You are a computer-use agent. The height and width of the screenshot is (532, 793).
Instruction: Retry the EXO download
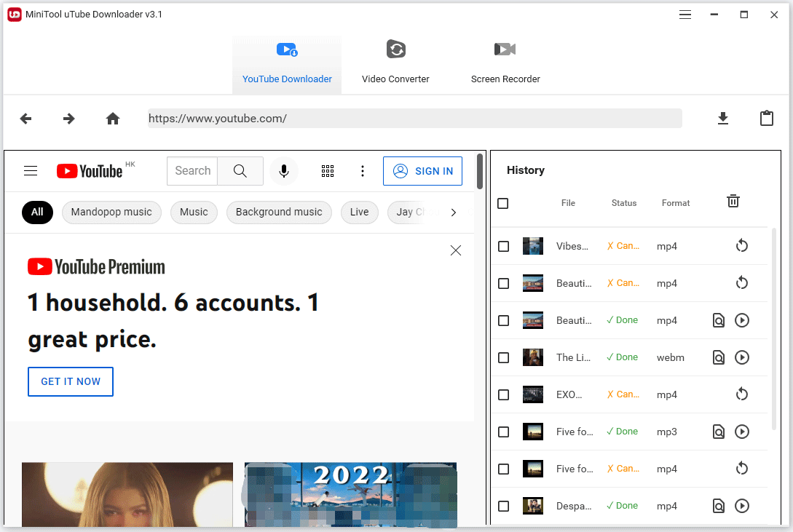(741, 394)
